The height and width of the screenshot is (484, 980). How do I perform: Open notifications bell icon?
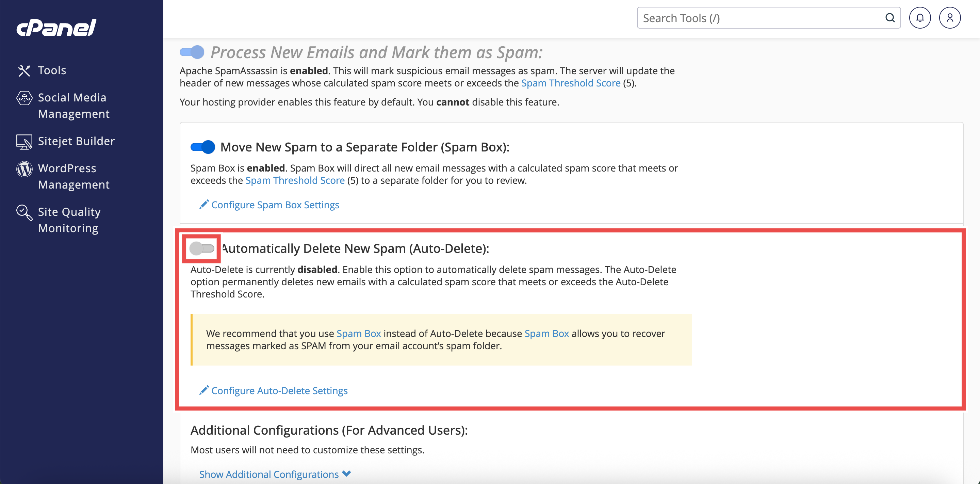coord(919,18)
